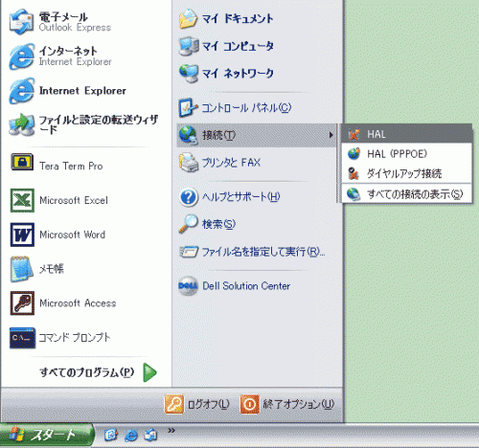Image resolution: width=479 pixels, height=448 pixels.
Task: Click Outlook Express quick launch taskbar icon
Action: coord(150,435)
